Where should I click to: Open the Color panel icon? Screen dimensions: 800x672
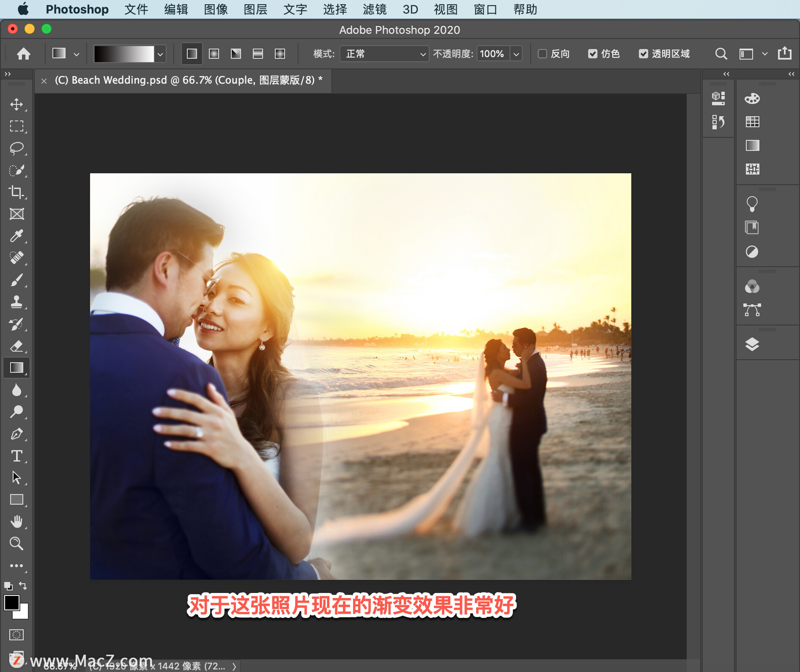(x=752, y=98)
